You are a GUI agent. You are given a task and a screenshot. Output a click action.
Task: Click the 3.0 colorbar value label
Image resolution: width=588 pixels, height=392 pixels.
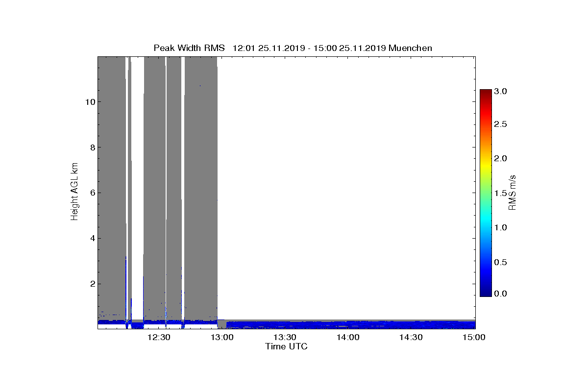click(501, 91)
